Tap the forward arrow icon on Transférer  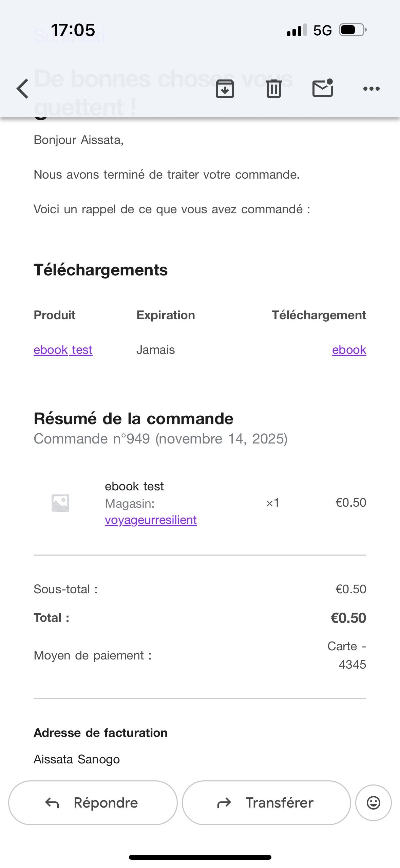tap(224, 803)
